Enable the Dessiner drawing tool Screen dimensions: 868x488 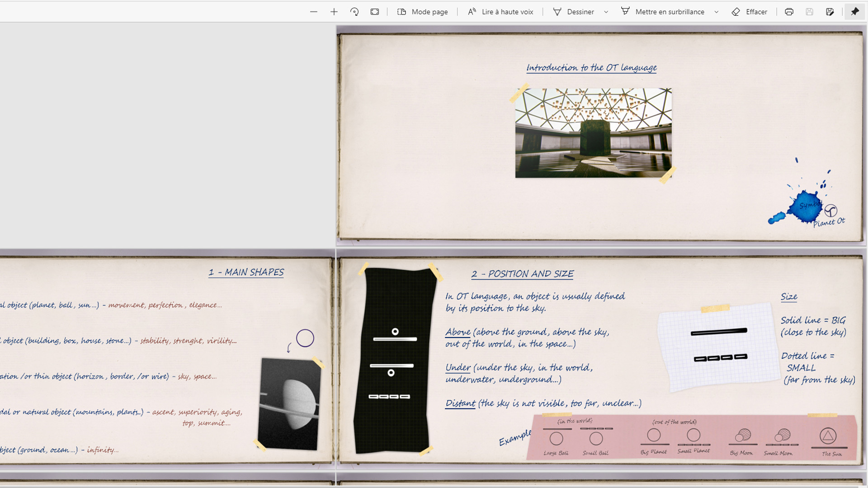pyautogui.click(x=574, y=12)
